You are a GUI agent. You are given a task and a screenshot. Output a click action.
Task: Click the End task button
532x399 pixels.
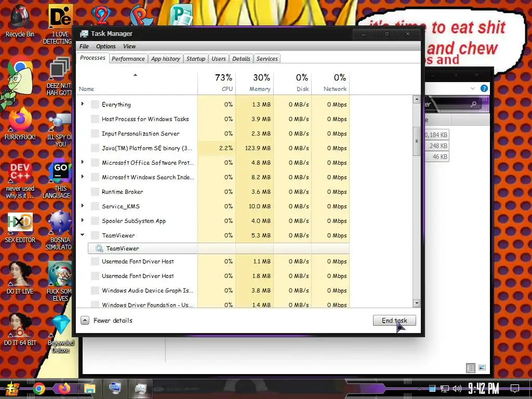(x=394, y=320)
